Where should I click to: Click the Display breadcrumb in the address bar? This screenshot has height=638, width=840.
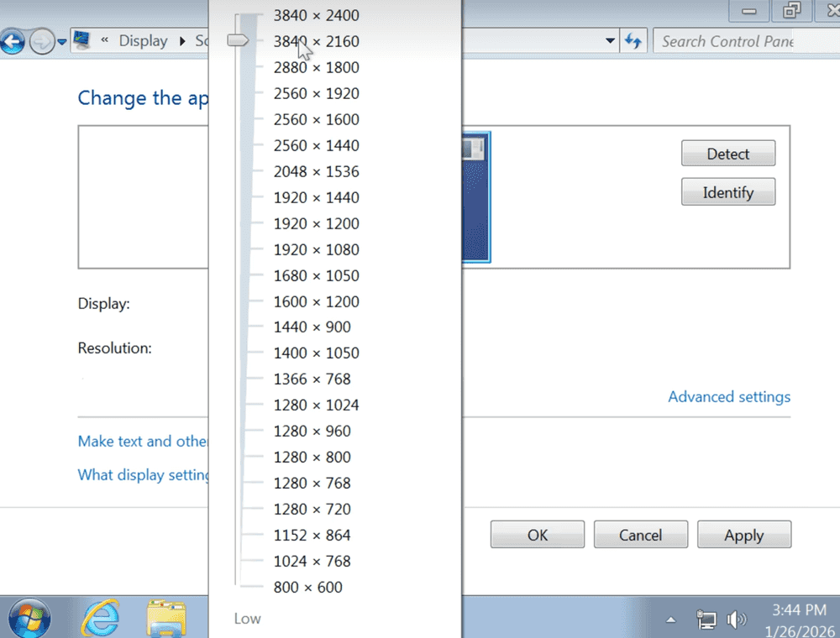pos(143,41)
